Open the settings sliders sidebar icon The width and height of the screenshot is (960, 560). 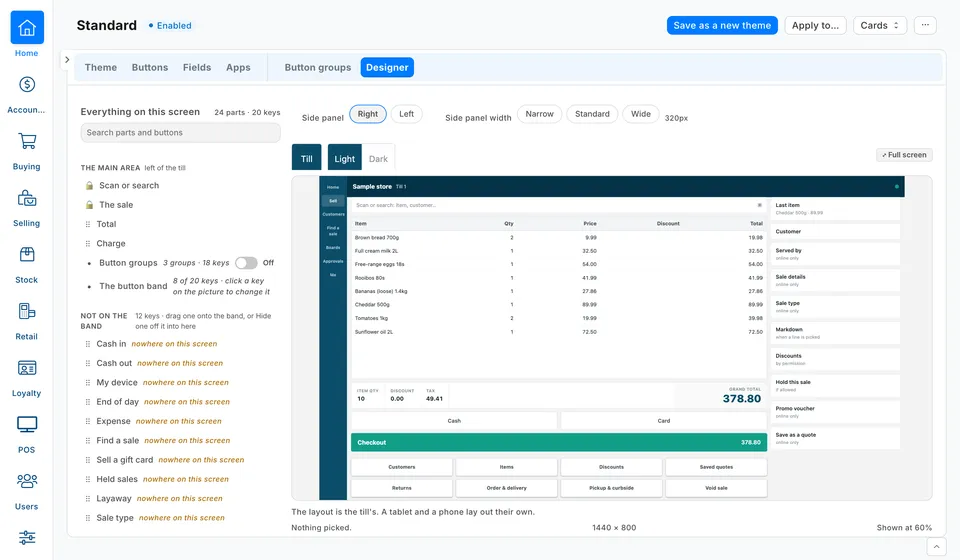click(27, 537)
